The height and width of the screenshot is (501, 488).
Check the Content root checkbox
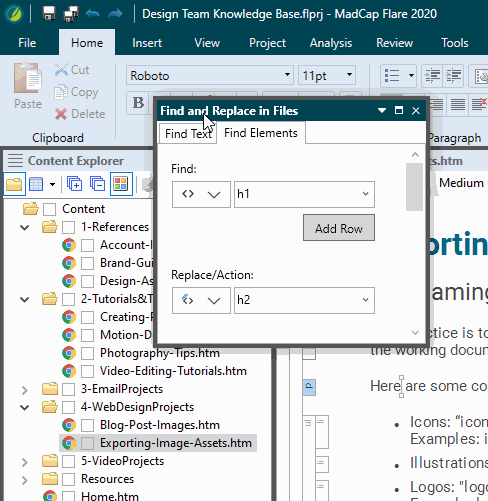pos(49,209)
